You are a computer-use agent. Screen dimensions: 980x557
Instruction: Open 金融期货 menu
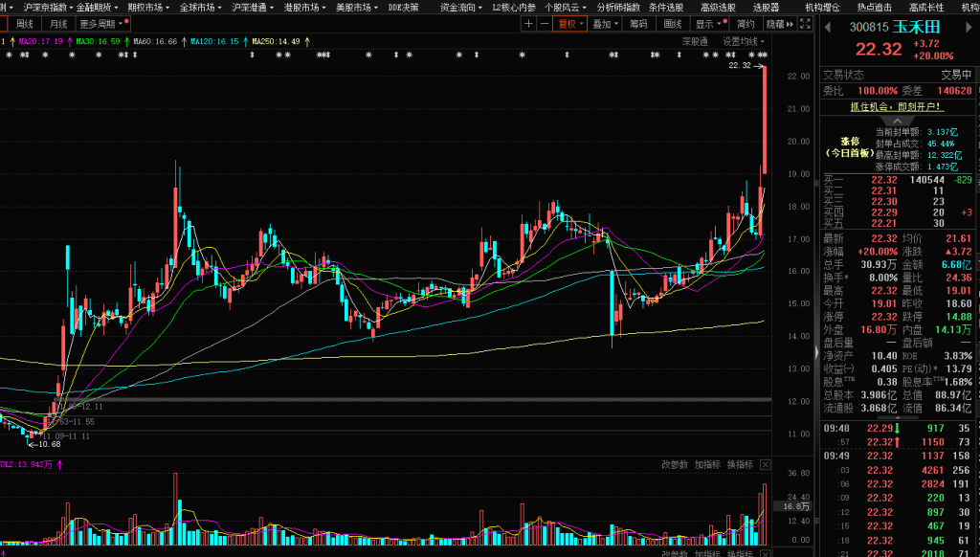coord(97,8)
